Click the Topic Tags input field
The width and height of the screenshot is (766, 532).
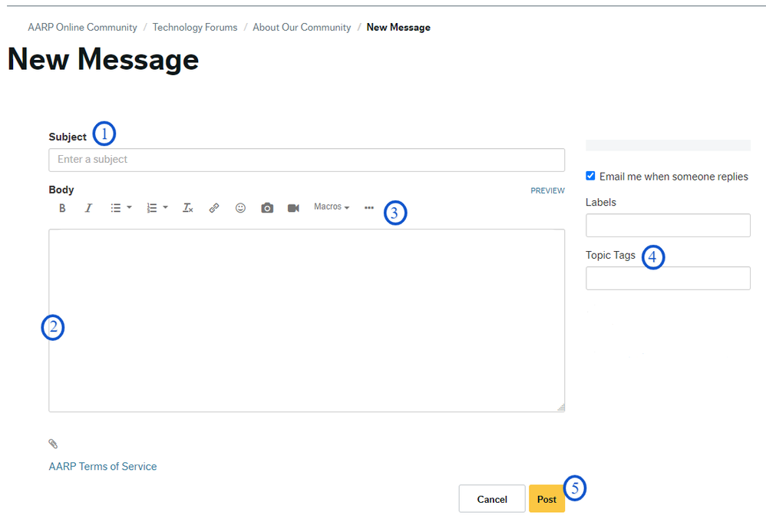point(668,278)
